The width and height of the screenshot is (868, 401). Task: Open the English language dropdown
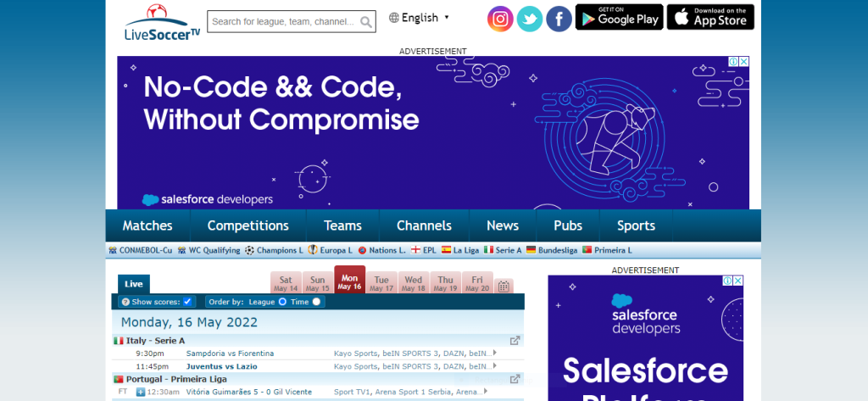419,18
